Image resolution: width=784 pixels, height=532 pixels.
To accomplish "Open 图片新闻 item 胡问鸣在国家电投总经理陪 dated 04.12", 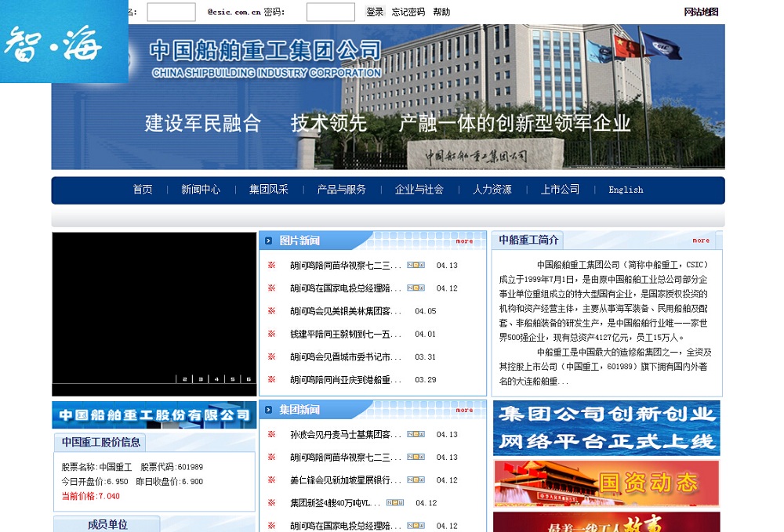I will (346, 288).
